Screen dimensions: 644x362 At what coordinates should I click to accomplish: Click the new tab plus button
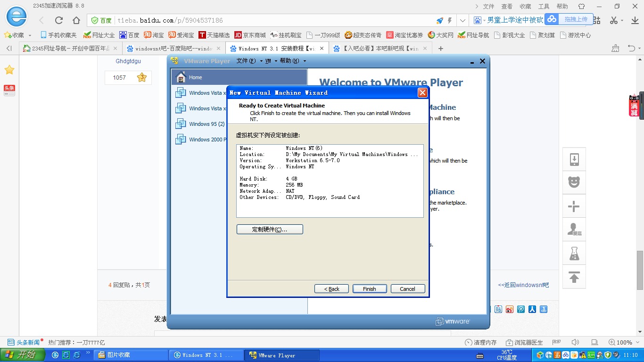tap(441, 49)
